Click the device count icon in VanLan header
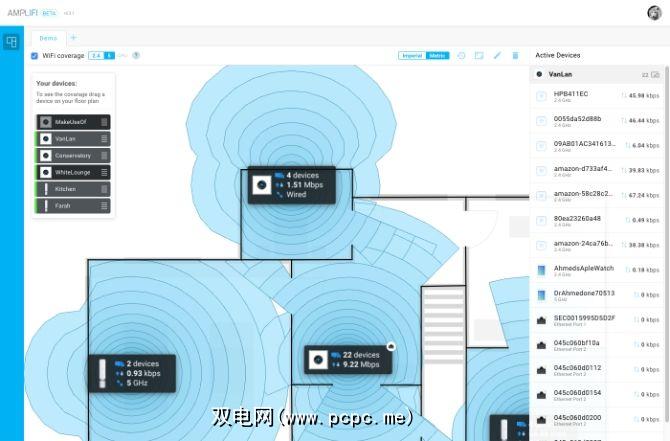 pyautogui.click(x=655, y=75)
